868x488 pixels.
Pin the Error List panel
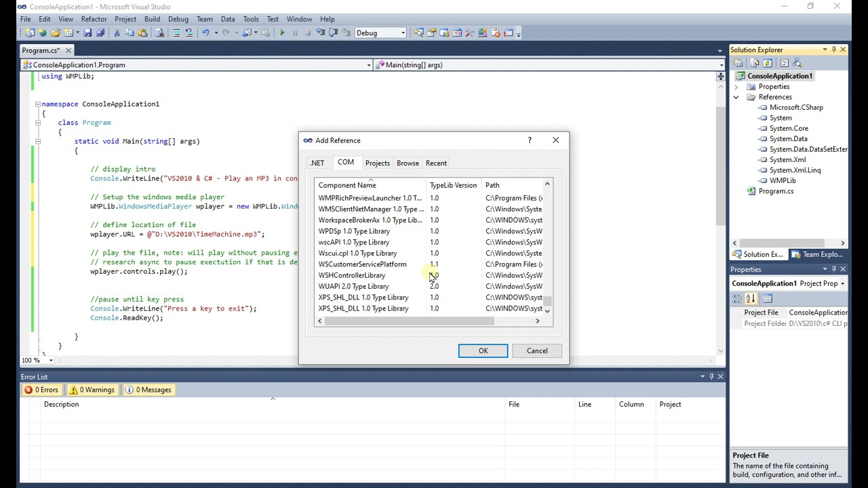(711, 376)
